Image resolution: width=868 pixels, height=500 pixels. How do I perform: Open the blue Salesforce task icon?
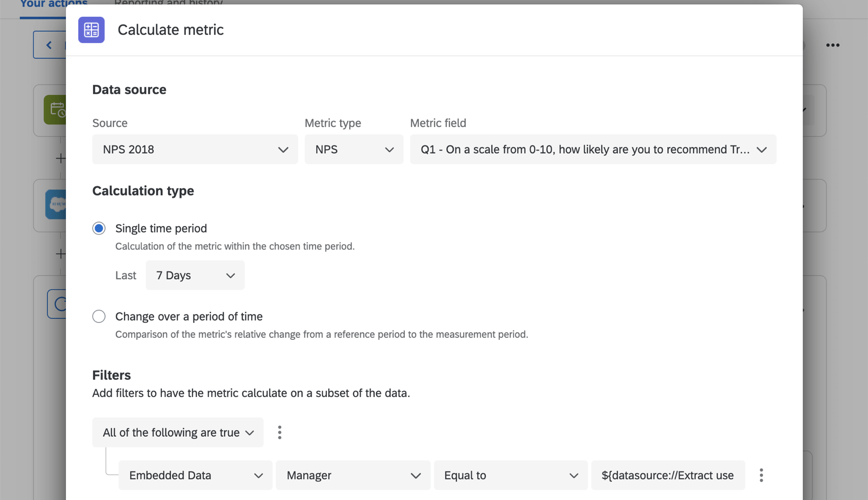(x=57, y=205)
